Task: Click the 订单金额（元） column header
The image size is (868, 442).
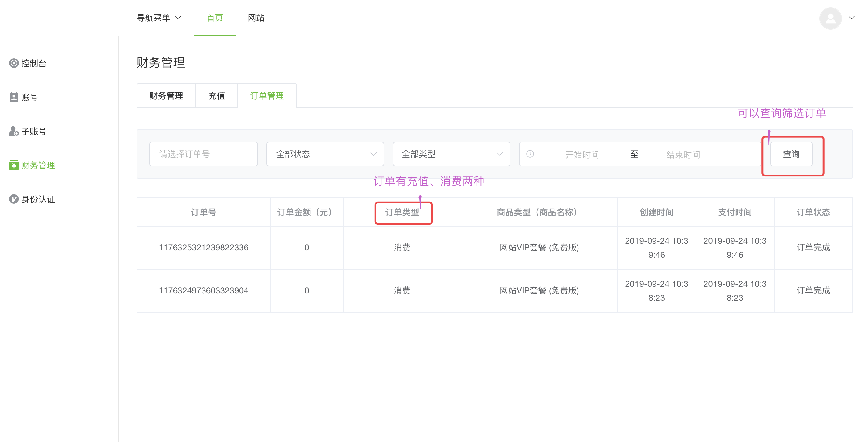Action: point(307,213)
